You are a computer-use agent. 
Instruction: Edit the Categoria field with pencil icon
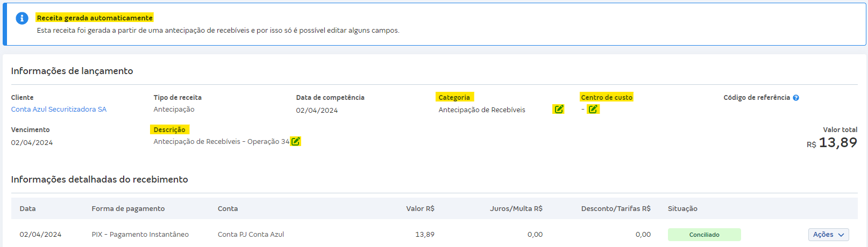559,109
